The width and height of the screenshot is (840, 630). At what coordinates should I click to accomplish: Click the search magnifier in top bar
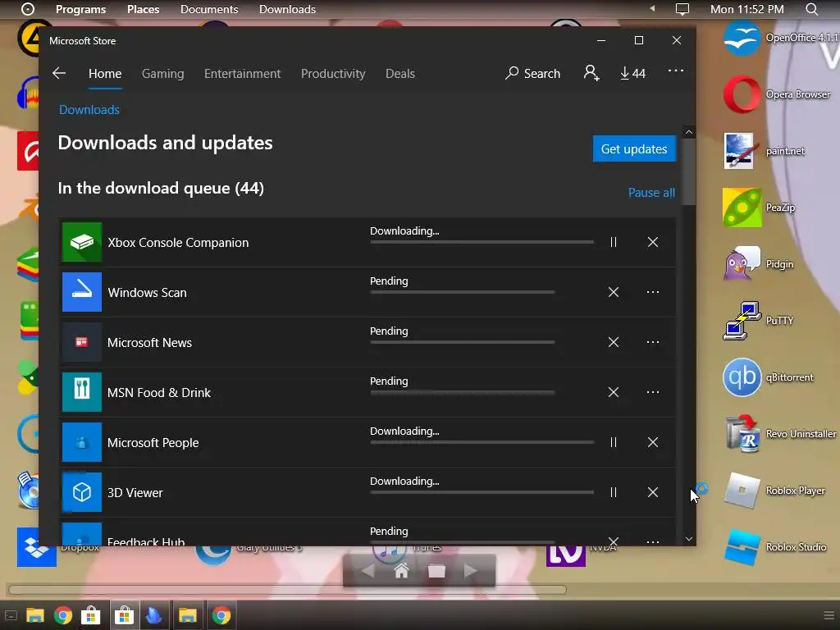(x=811, y=9)
